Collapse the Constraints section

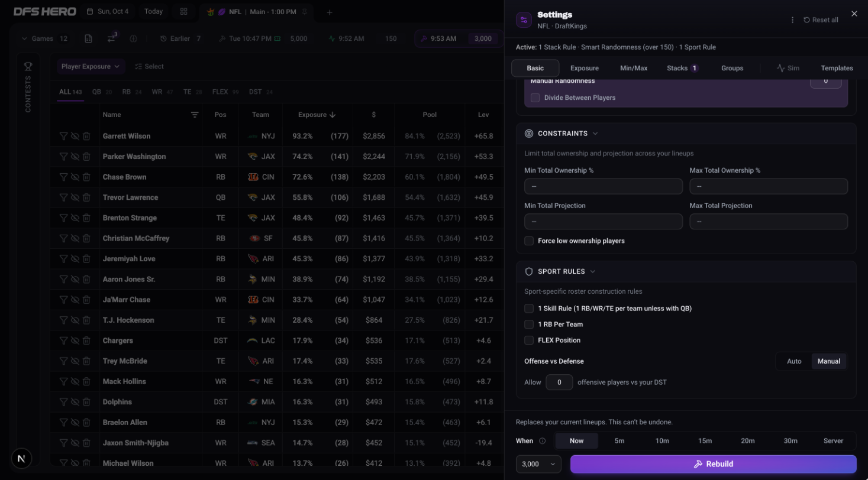(x=595, y=134)
